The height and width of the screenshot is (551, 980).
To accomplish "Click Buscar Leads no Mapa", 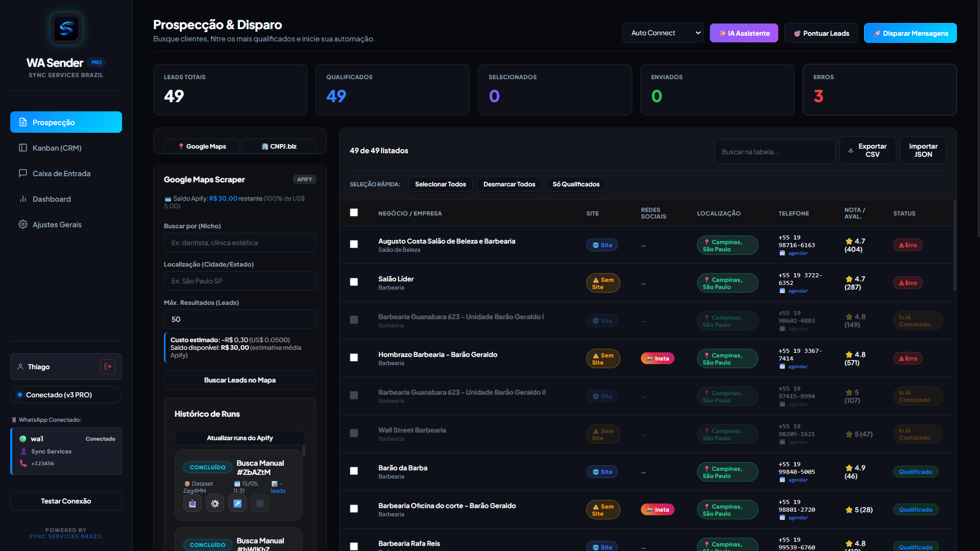I will (240, 380).
